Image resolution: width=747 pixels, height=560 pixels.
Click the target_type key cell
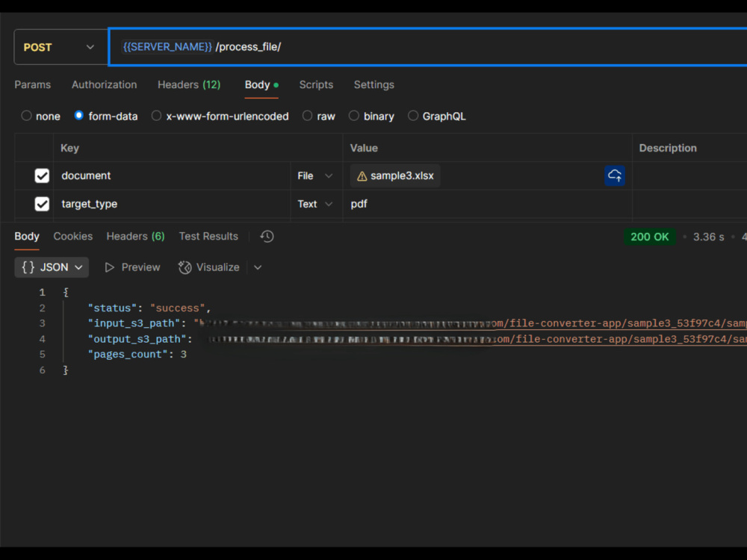click(172, 204)
